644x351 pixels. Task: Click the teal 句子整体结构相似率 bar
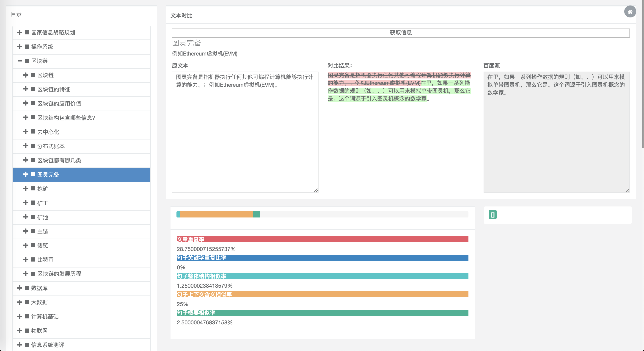(x=322, y=276)
